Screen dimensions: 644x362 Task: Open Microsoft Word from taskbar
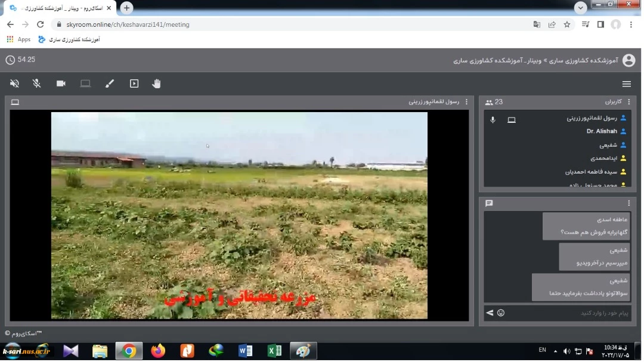tap(245, 352)
